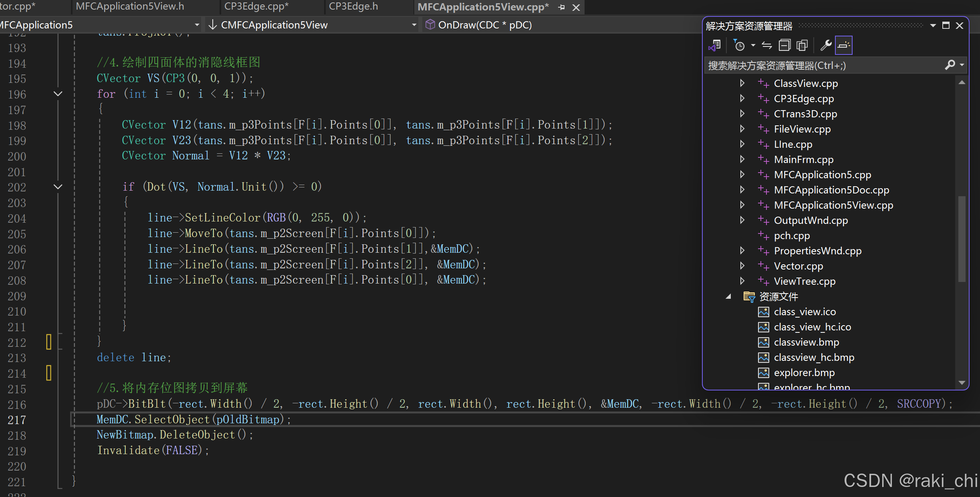The height and width of the screenshot is (497, 980).
Task: Select Vector.cpp in Solution Explorer
Action: (x=798, y=266)
